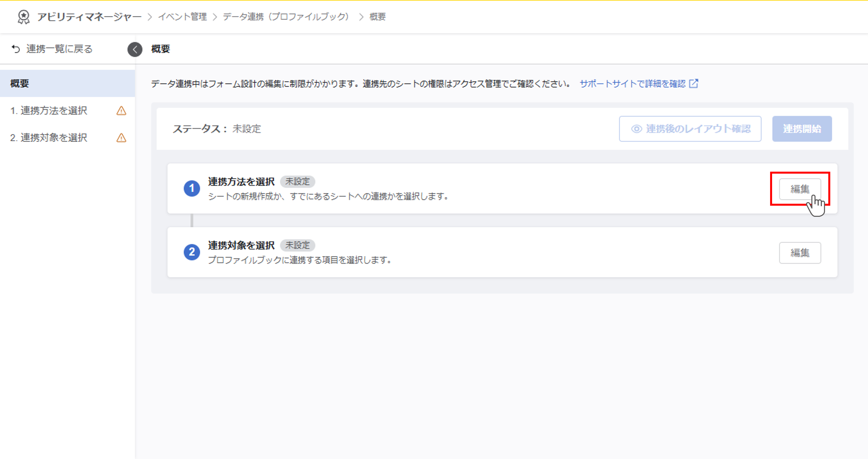Click the Ability Manager award logo icon
This screenshot has width=868, height=459.
click(24, 17)
